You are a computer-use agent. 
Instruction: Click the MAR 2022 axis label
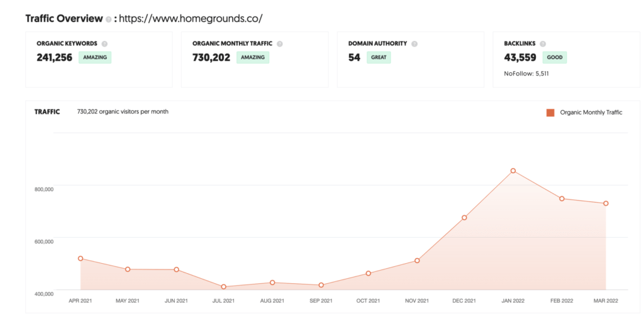[x=606, y=301]
